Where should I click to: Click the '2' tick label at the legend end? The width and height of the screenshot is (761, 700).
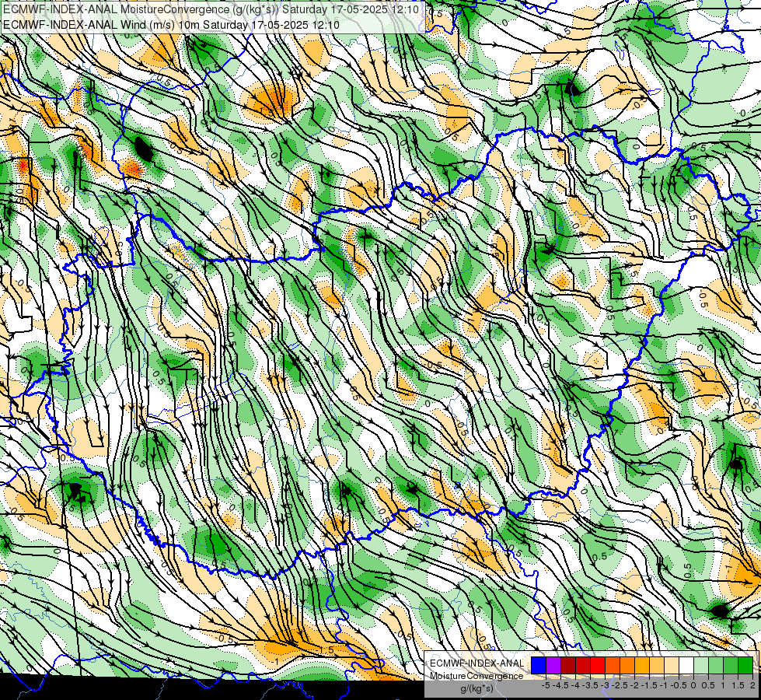[752, 685]
